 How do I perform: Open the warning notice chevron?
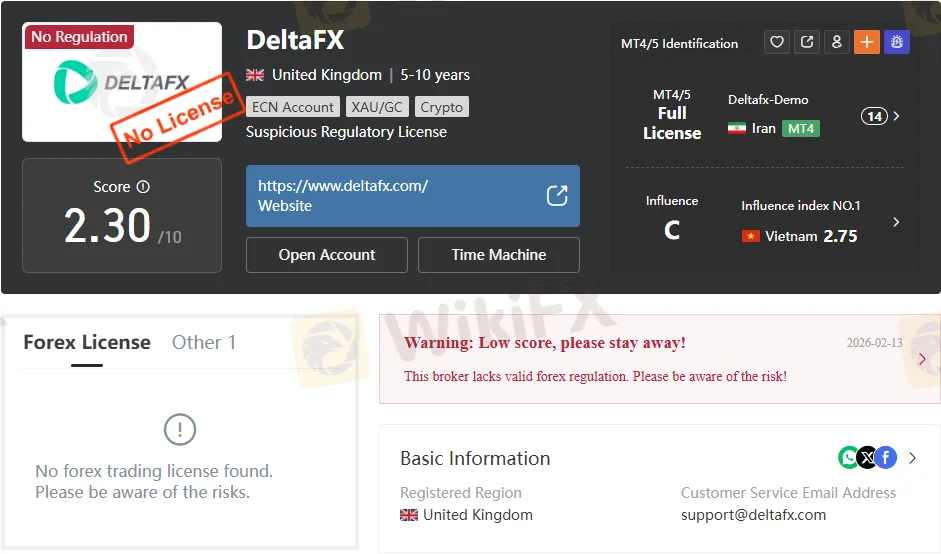point(922,359)
